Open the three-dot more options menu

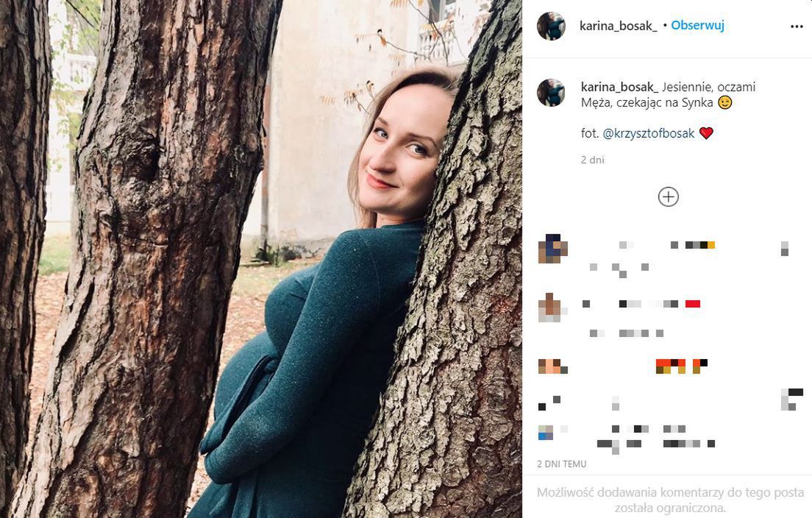[797, 26]
